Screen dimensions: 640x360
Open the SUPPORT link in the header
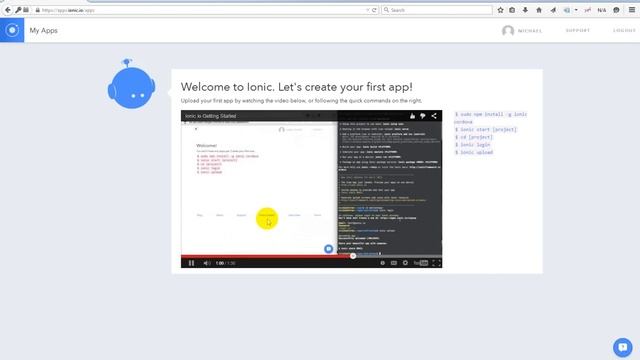click(578, 31)
